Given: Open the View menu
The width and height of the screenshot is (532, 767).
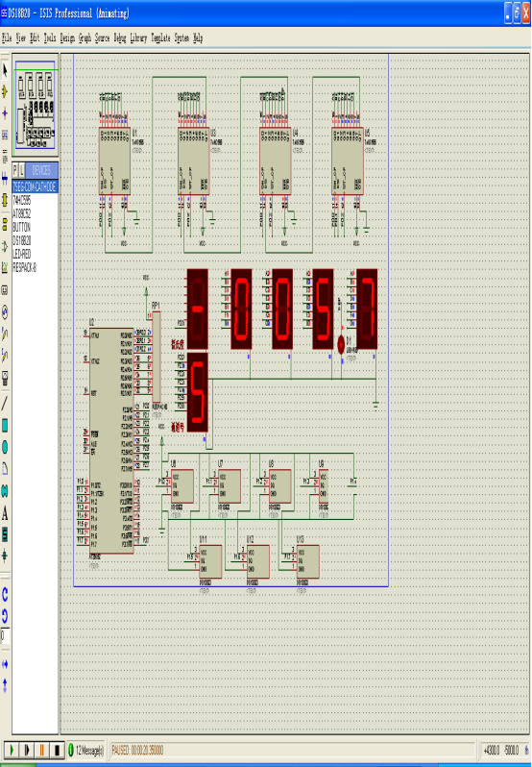Looking at the screenshot, I should pos(21,38).
